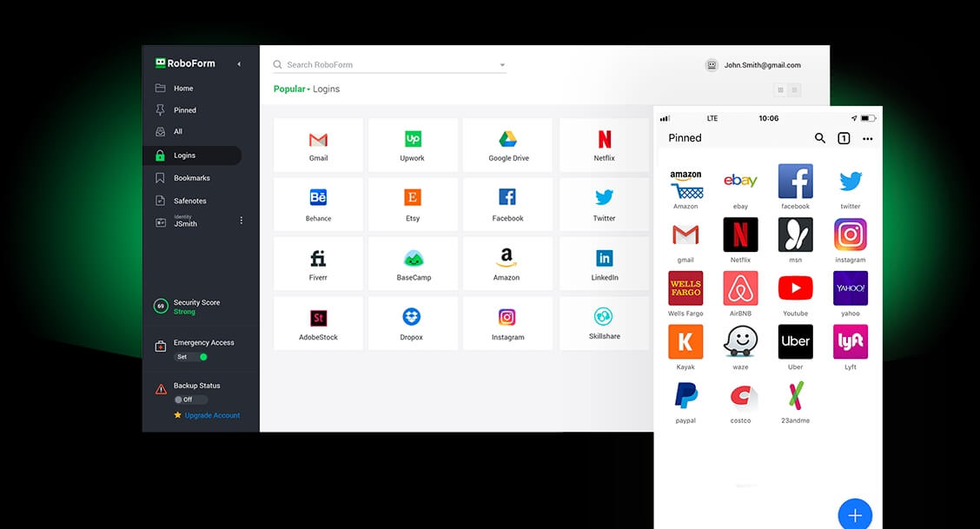Toggle the Emergency Access Set switch
This screenshot has width=980, height=529.
pyautogui.click(x=190, y=357)
